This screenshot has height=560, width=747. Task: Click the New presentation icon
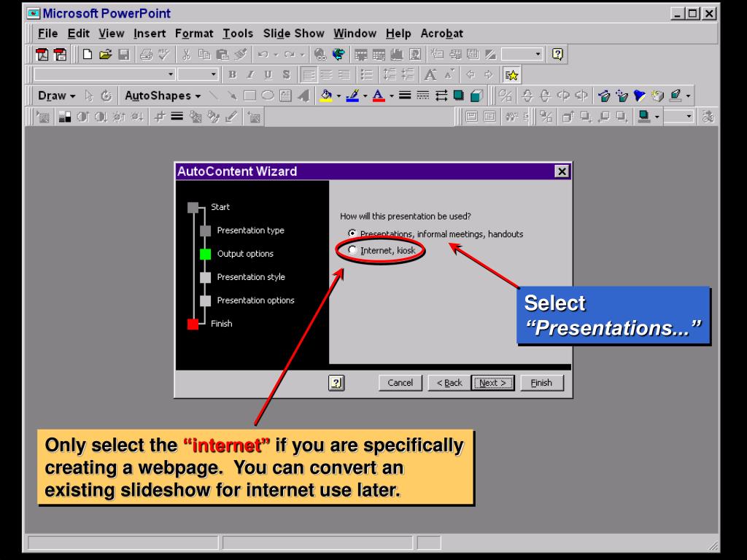coord(88,54)
